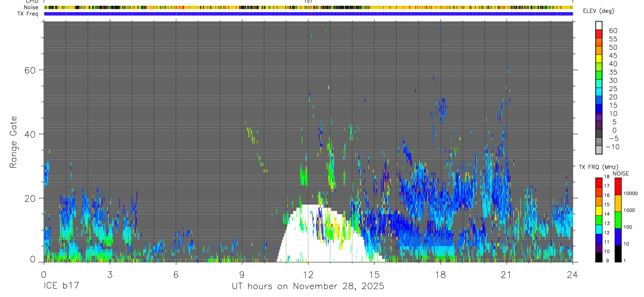Click the blue TX Freq strip above the plot

(308, 14)
